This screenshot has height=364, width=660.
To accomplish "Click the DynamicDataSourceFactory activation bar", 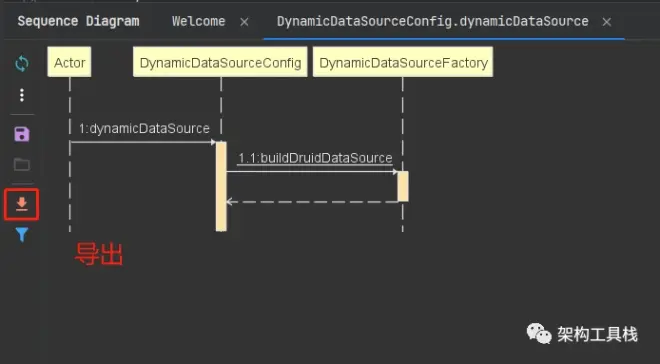I will coord(403,186).
